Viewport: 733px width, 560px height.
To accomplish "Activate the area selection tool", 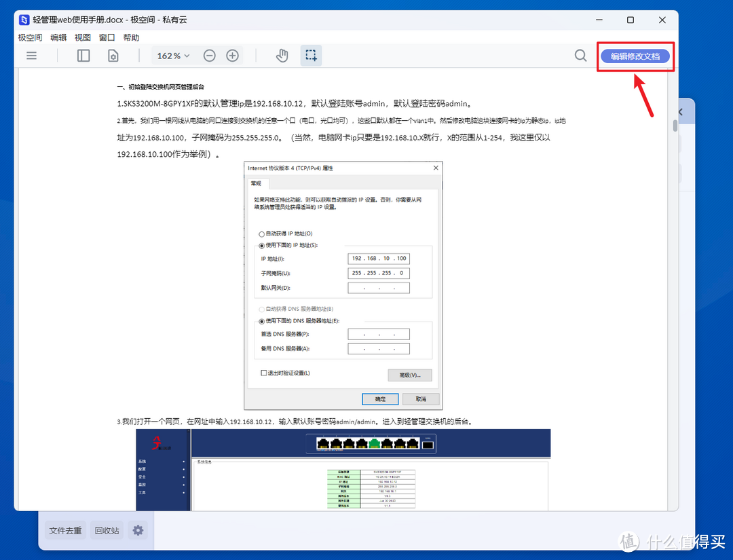I will 311,56.
